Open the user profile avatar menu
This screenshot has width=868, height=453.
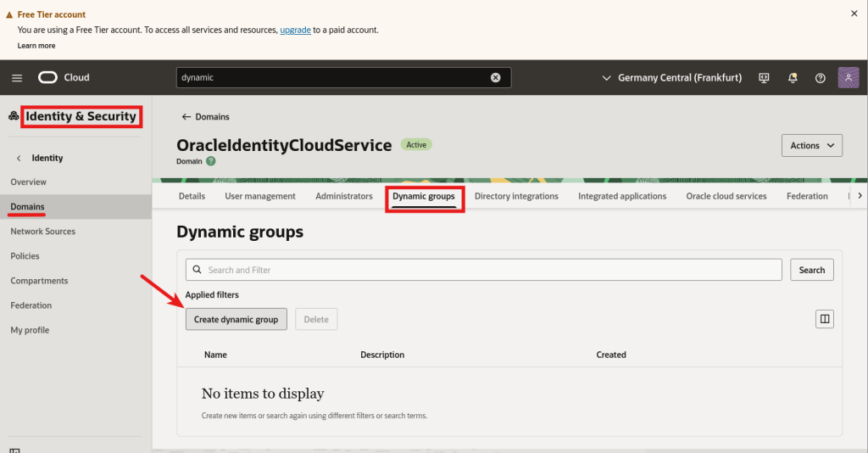(848, 77)
